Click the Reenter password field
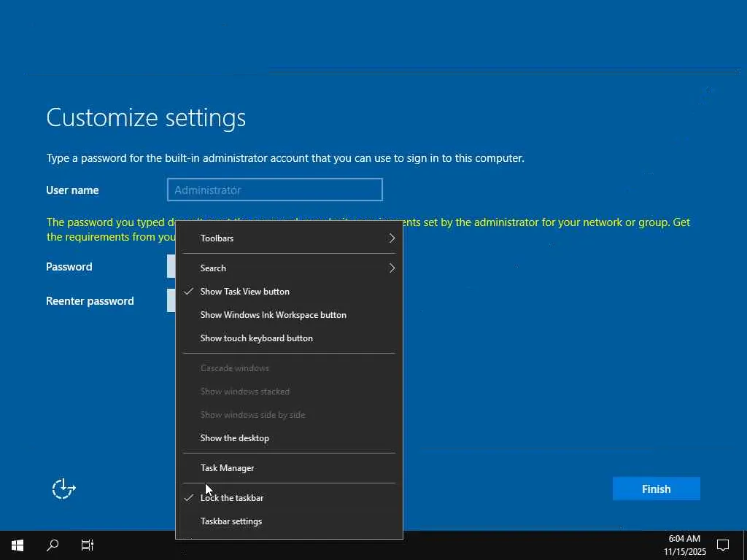 (x=171, y=300)
